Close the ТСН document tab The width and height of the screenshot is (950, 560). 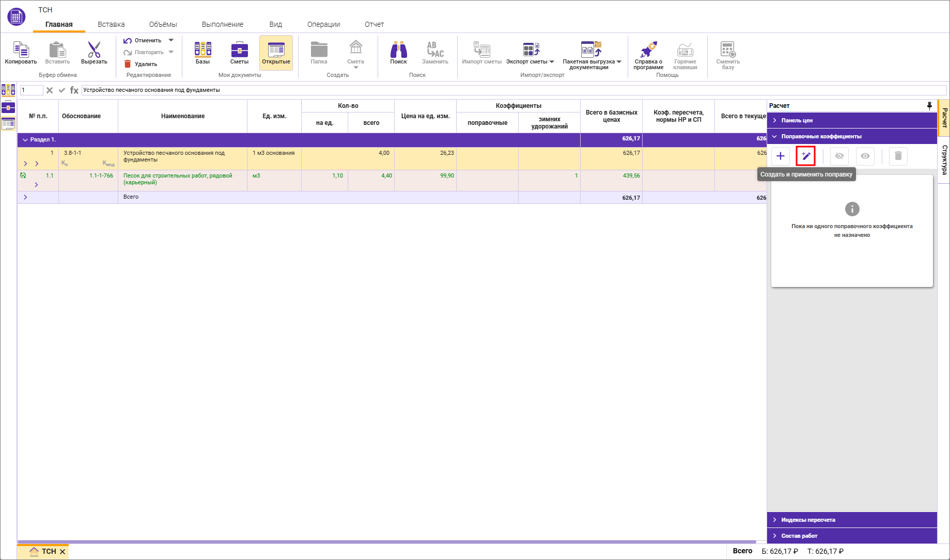[63, 552]
